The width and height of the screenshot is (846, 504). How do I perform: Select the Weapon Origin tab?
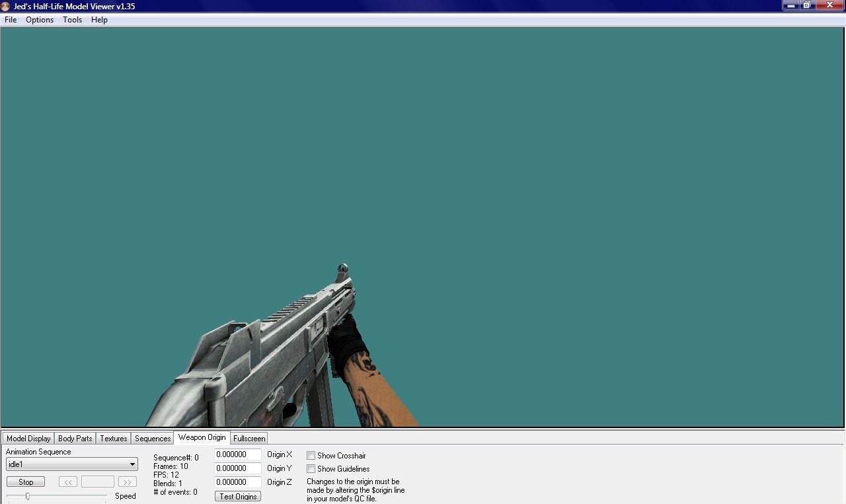click(x=202, y=437)
